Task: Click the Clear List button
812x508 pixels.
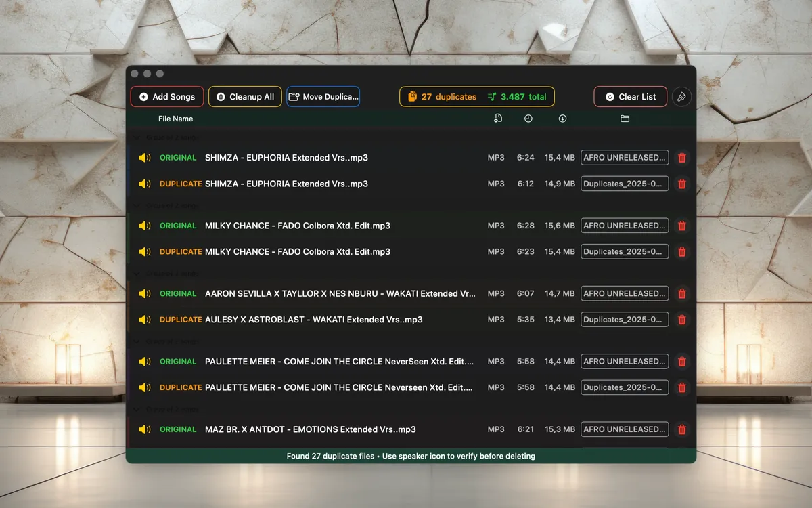Action: (630, 97)
